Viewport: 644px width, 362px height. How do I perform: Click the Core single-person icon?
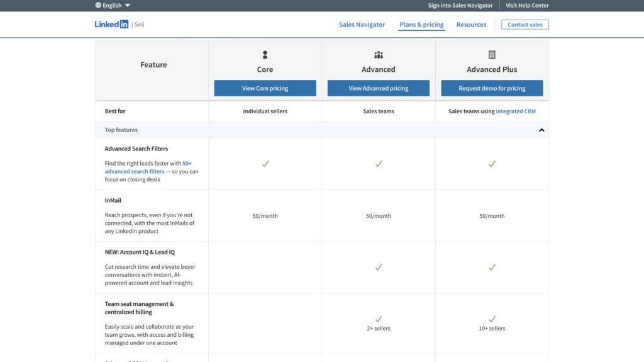[x=265, y=55]
